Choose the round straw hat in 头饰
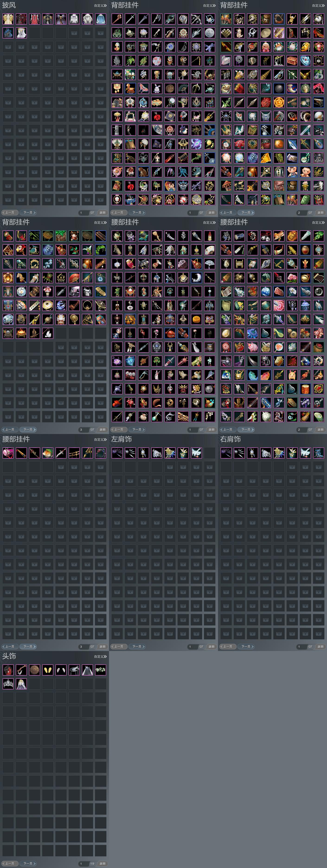The width and height of the screenshot is (327, 868). pyautogui.click(x=34, y=670)
